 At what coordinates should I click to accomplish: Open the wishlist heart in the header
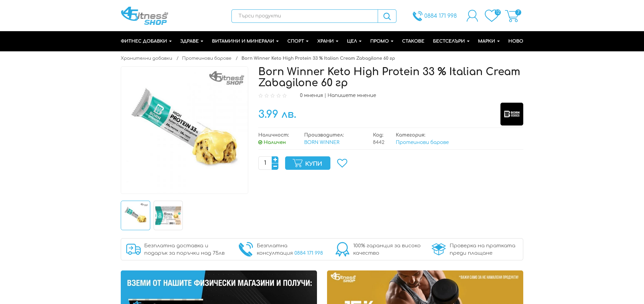point(492,16)
